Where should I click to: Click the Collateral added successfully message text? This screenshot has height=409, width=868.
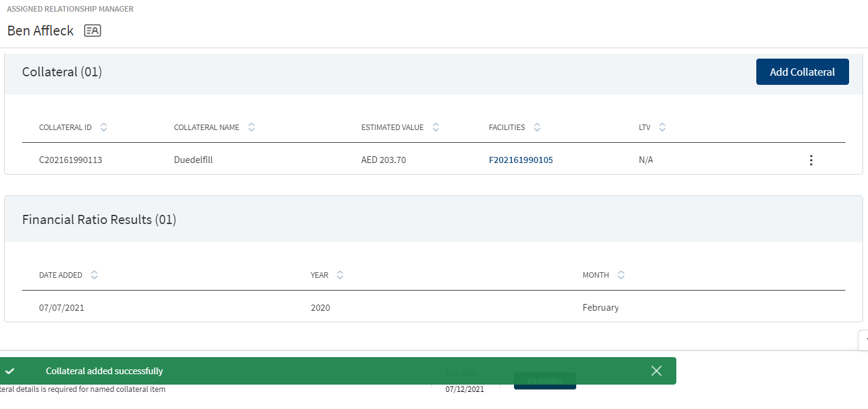point(104,371)
